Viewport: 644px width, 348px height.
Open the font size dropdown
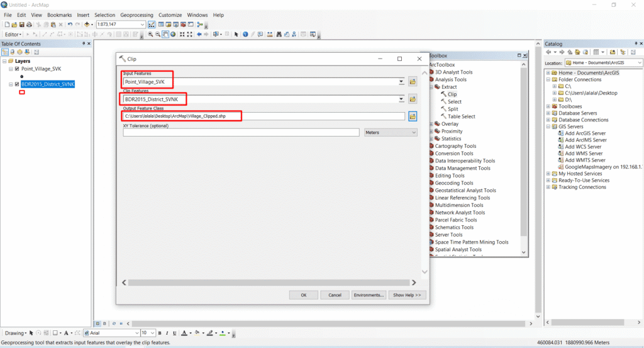tap(152, 333)
